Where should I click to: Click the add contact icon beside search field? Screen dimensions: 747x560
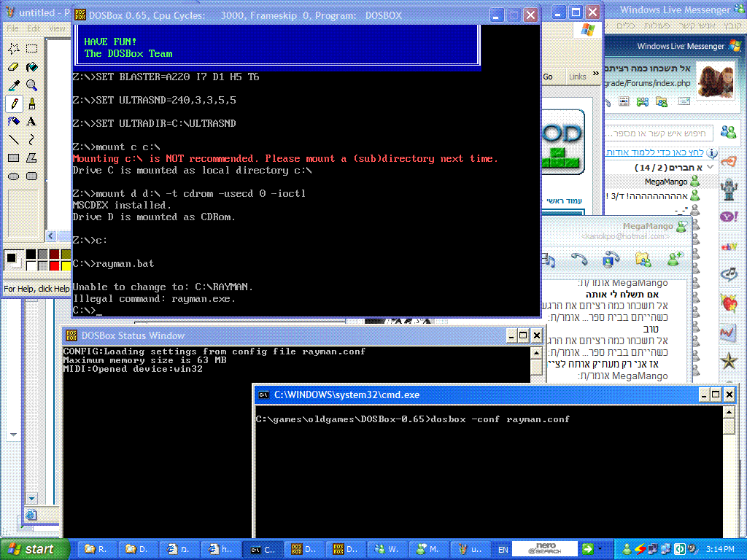click(x=728, y=132)
